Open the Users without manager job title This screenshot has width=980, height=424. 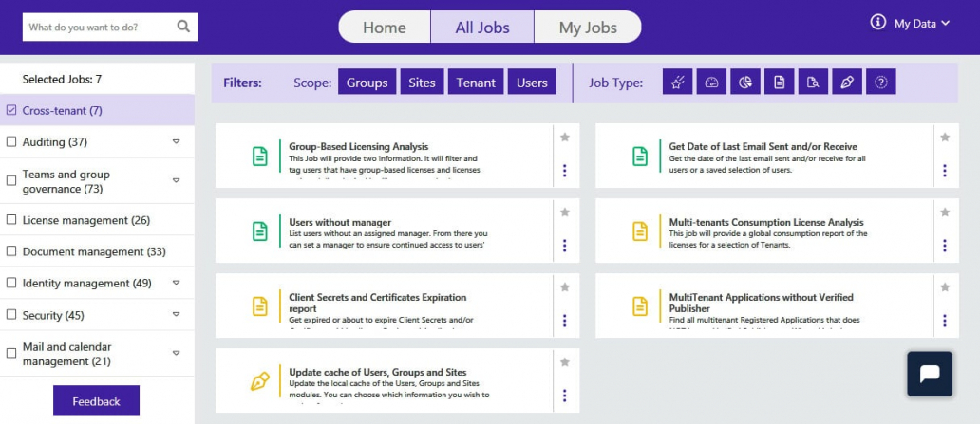[340, 222]
